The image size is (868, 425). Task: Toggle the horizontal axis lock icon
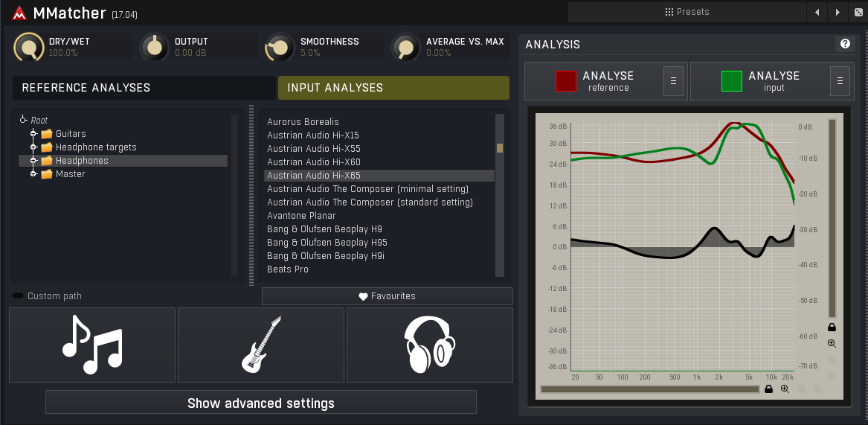click(x=768, y=389)
